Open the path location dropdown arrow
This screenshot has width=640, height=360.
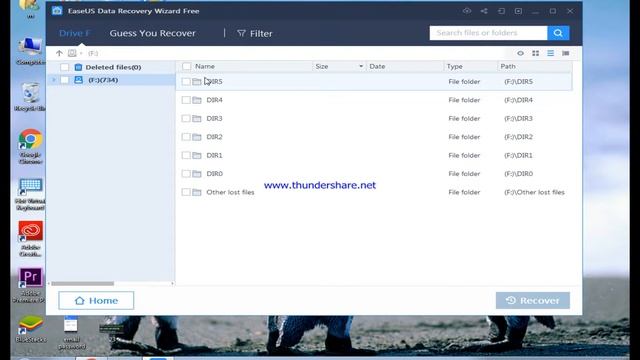pyautogui.click(x=81, y=53)
